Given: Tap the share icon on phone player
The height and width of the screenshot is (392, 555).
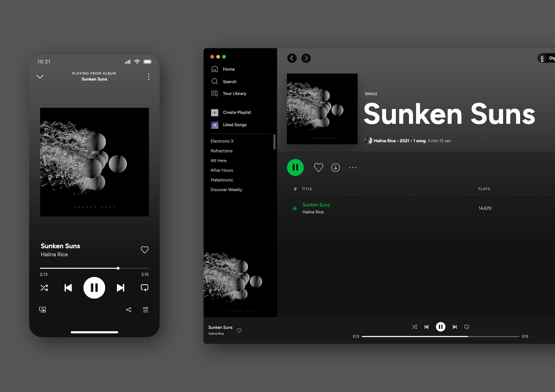Looking at the screenshot, I should 129,310.
